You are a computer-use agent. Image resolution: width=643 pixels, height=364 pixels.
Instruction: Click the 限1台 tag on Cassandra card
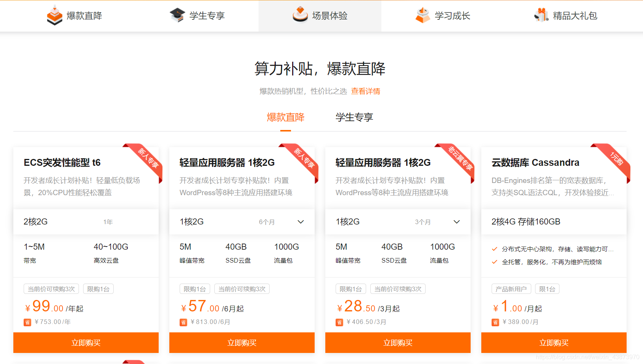(x=547, y=289)
